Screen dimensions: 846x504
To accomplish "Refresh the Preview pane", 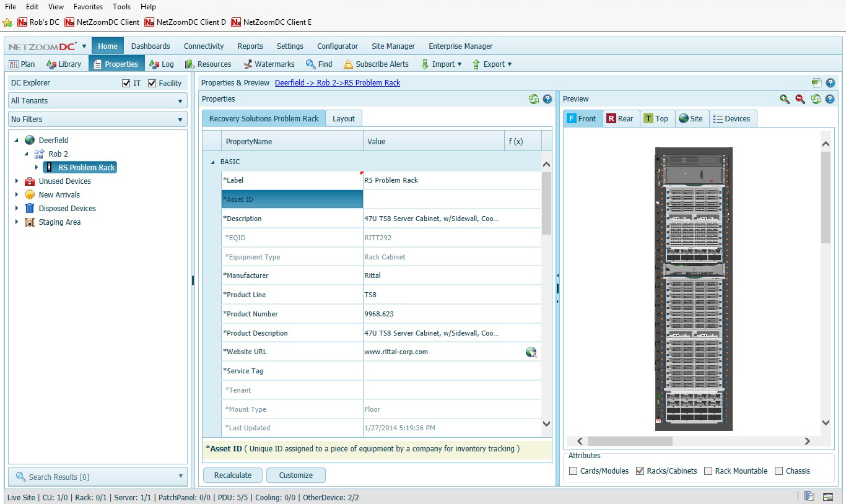I will (x=816, y=98).
